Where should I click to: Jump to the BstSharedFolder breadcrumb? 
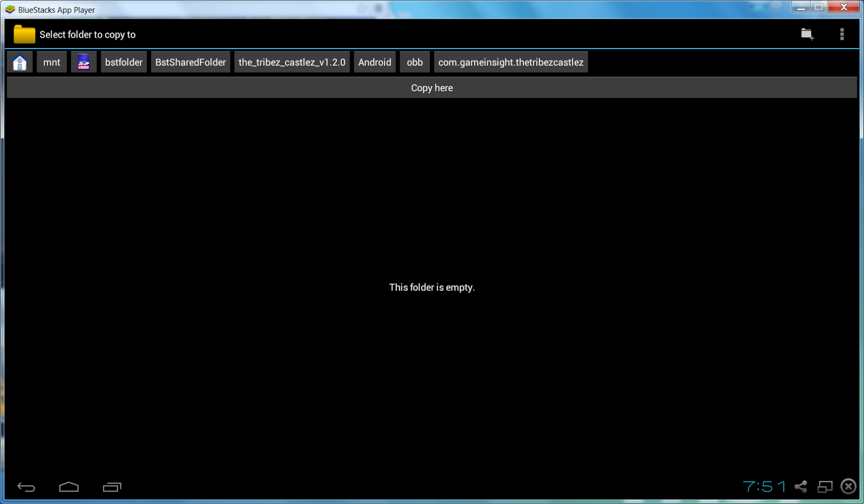point(191,62)
